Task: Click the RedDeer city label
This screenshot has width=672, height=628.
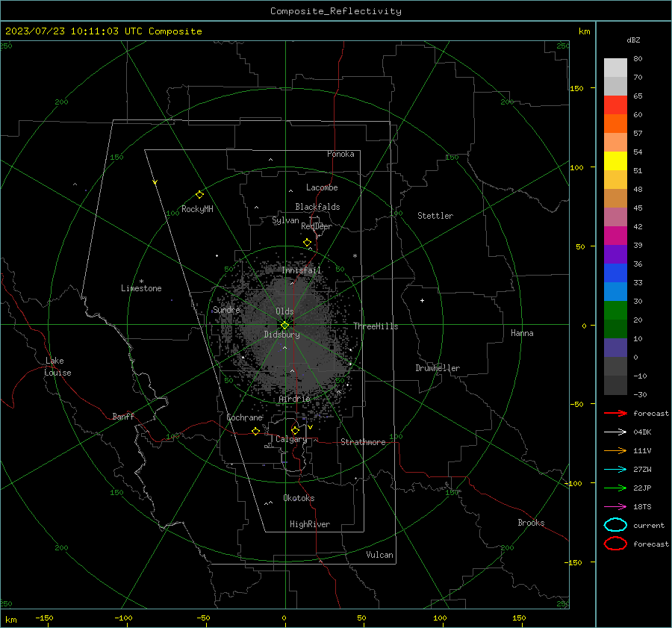Action: pos(317,226)
